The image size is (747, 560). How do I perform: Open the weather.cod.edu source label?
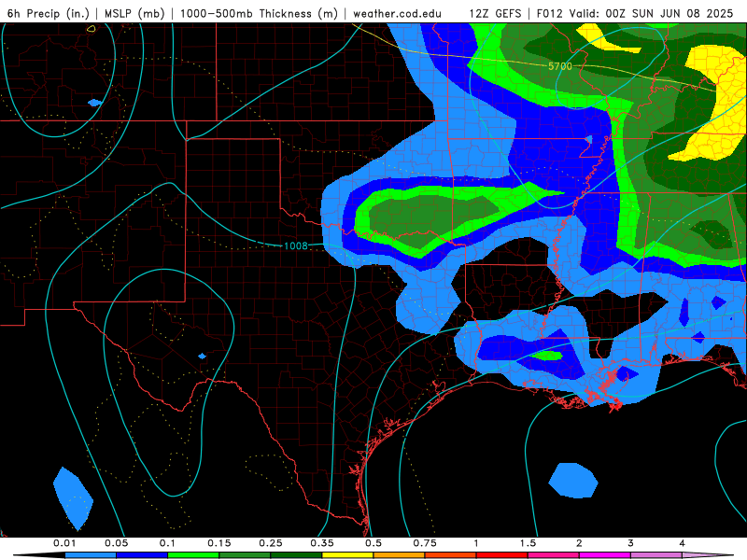[397, 13]
